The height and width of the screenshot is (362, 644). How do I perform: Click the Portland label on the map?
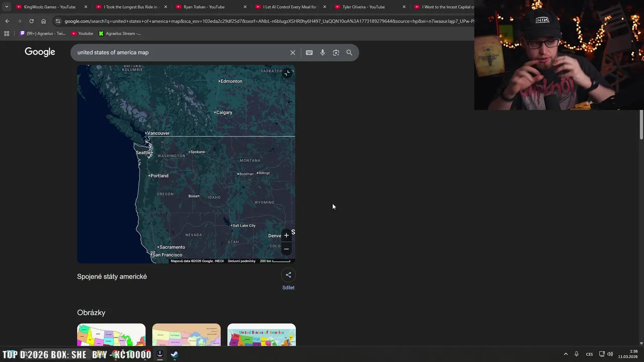(x=159, y=175)
